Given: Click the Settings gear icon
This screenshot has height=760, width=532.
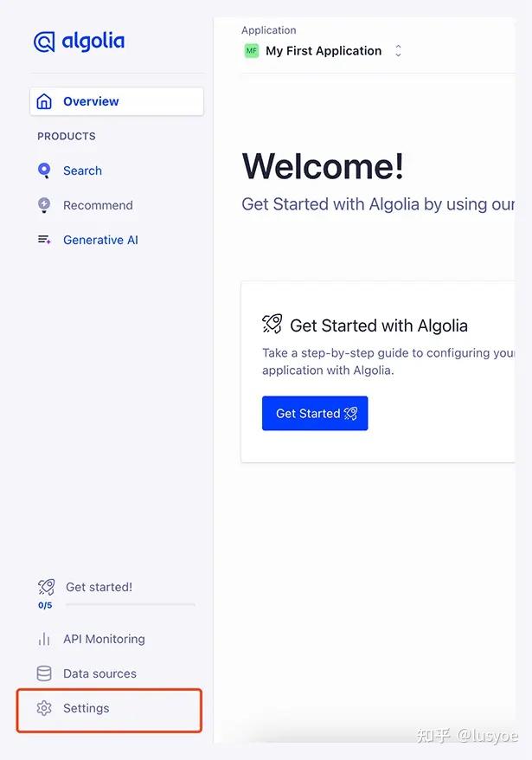Looking at the screenshot, I should click(x=43, y=708).
